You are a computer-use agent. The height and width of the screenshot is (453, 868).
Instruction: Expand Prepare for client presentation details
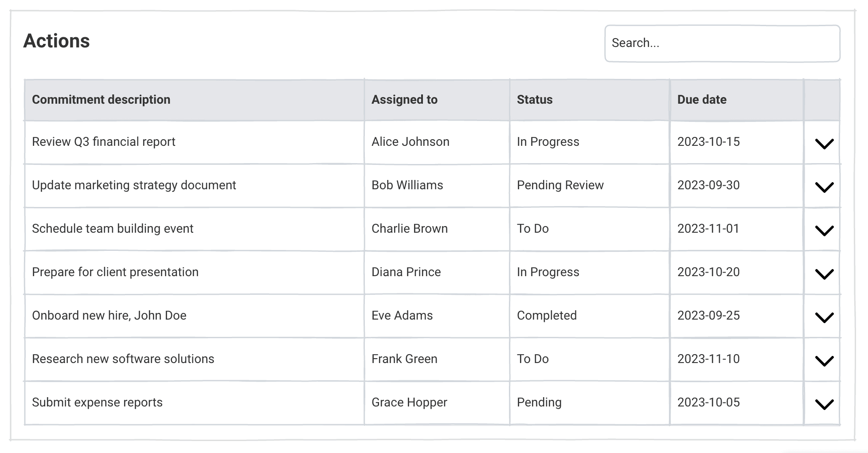[824, 273]
